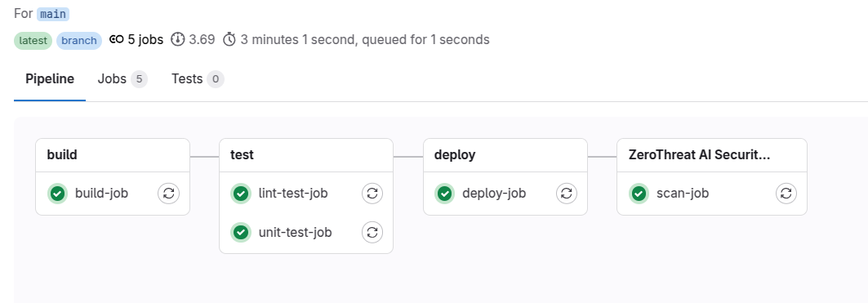Retry the build-job

point(169,194)
